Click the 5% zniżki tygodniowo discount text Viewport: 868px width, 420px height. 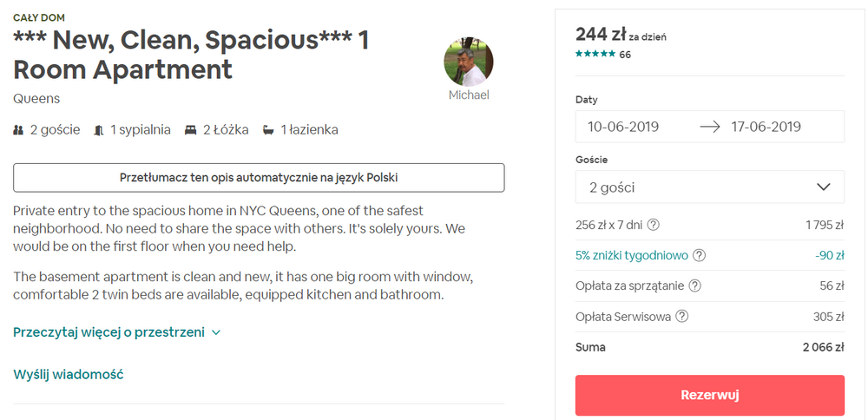coord(632,256)
